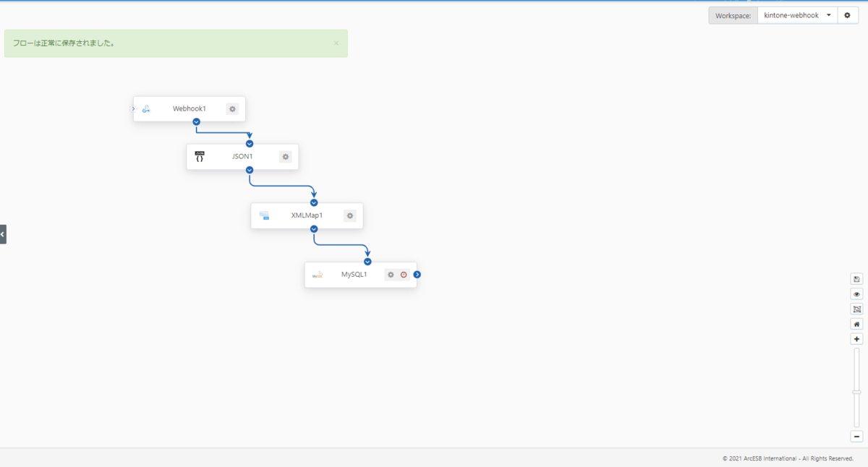
Task: Zoom in with the plus button
Action: click(x=857, y=339)
